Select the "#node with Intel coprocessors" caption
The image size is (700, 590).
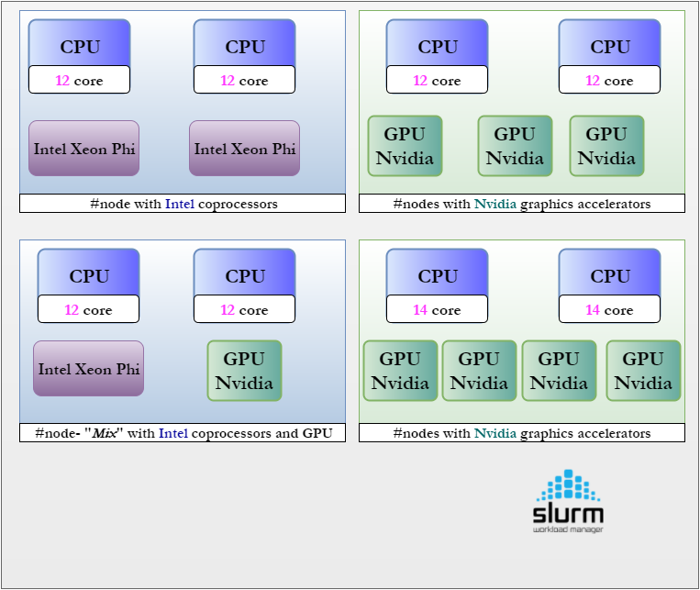[x=183, y=204]
